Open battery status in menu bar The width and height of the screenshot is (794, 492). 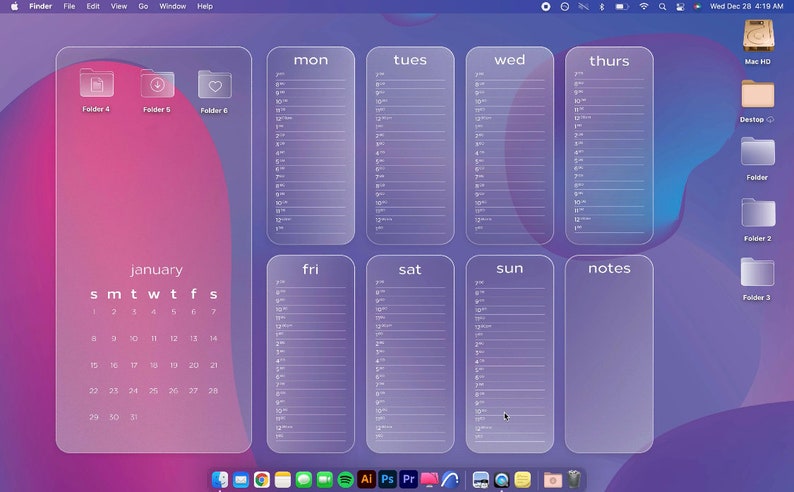click(x=622, y=7)
